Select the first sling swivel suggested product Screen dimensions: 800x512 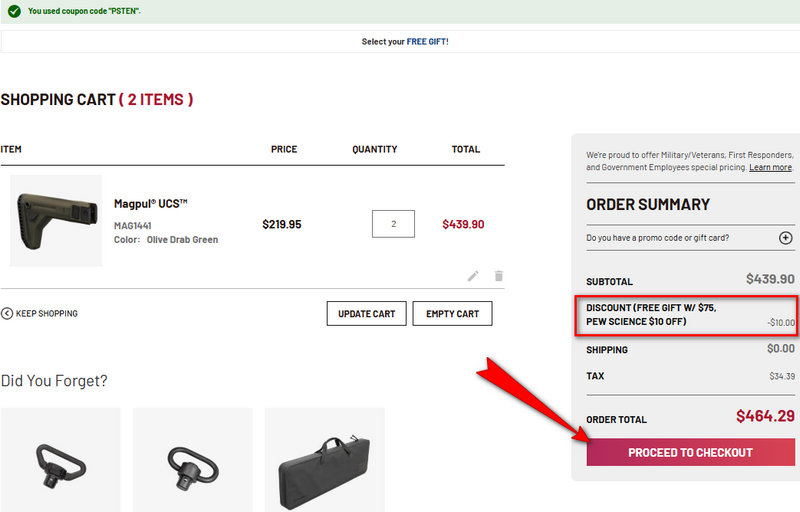click(60, 460)
